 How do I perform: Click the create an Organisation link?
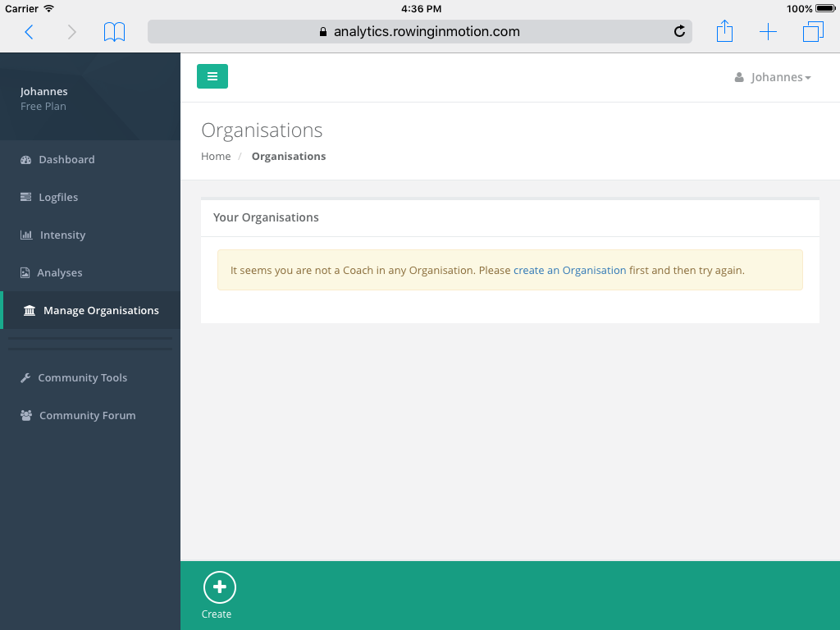click(x=569, y=270)
